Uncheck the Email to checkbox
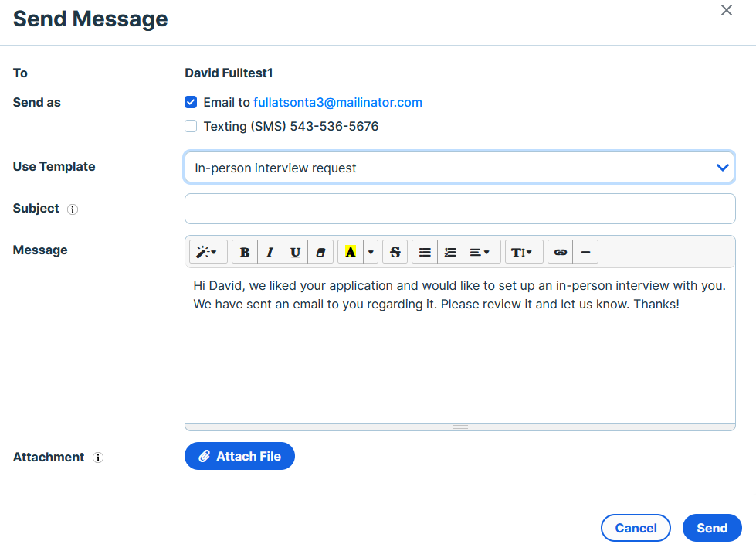The width and height of the screenshot is (756, 558). tap(191, 102)
